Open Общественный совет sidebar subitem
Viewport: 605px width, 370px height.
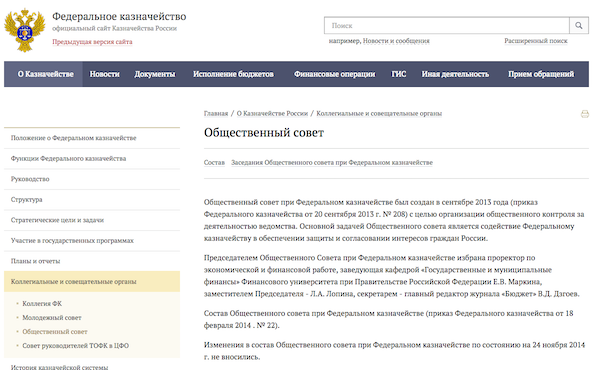coord(55,331)
